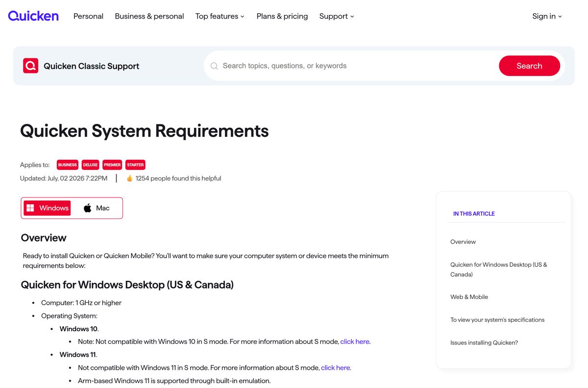This screenshot has width=588, height=388.
Task: Click the bold 'Windows 10' bullet
Action: click(78, 329)
